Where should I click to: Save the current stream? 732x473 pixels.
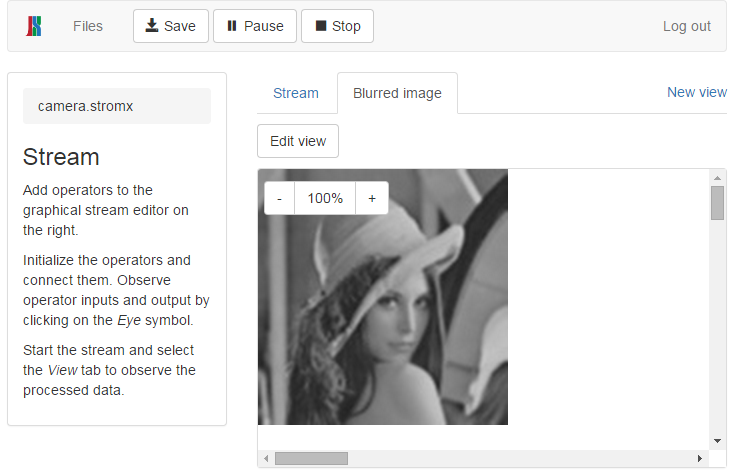tap(171, 26)
